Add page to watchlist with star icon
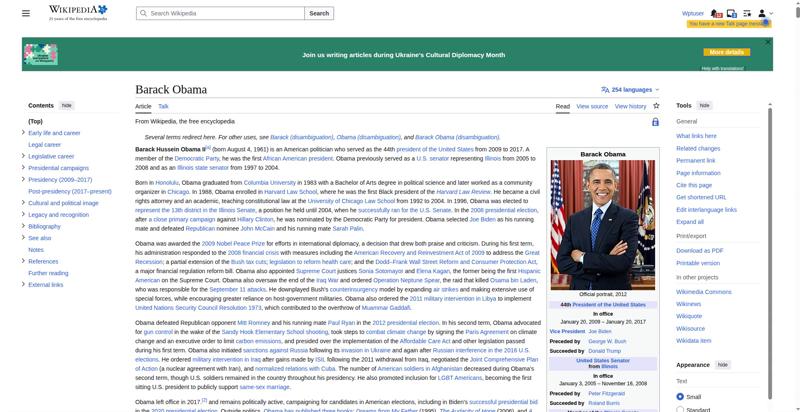Image resolution: width=800 pixels, height=412 pixels. (x=656, y=106)
